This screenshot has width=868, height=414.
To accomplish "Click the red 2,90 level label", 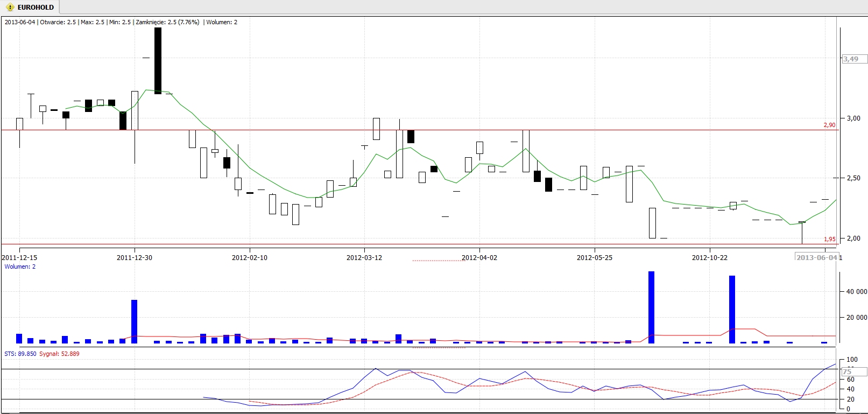I will point(829,125).
